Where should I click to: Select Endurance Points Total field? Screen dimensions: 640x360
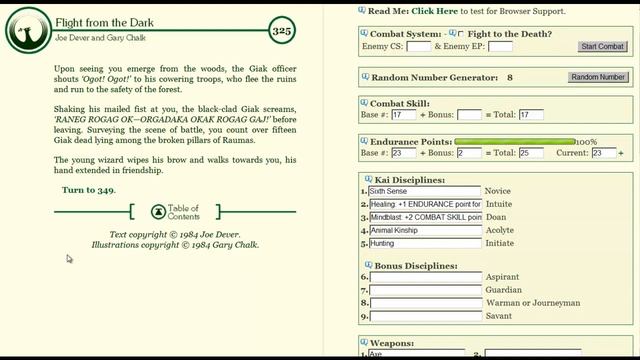pyautogui.click(x=531, y=153)
